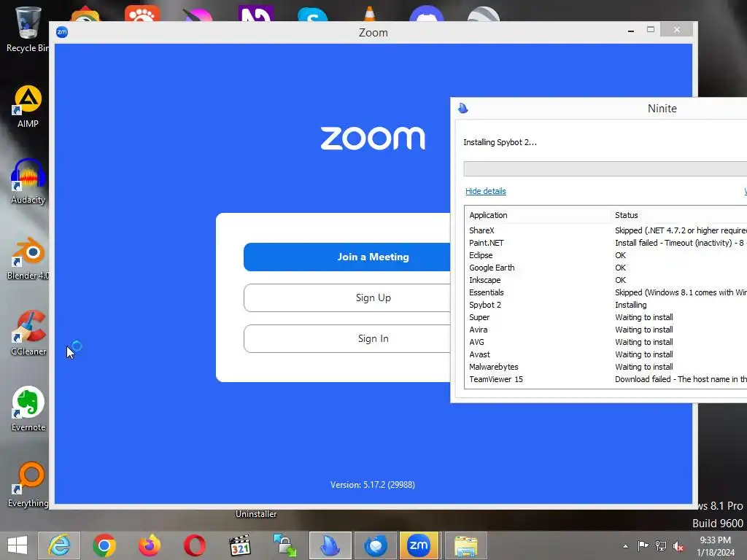Select the Google Earth row in Ninite
The width and height of the screenshot is (747, 560).
(605, 268)
